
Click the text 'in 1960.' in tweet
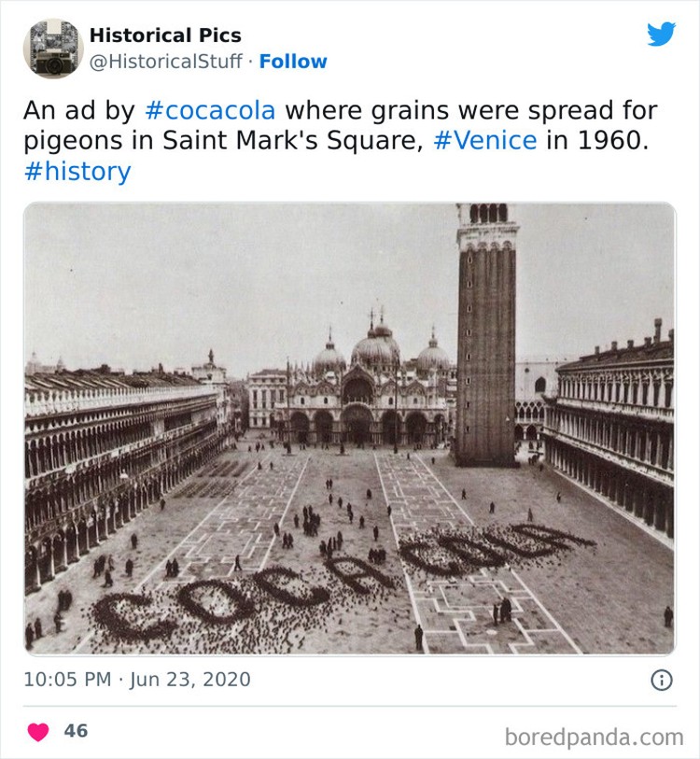click(597, 141)
